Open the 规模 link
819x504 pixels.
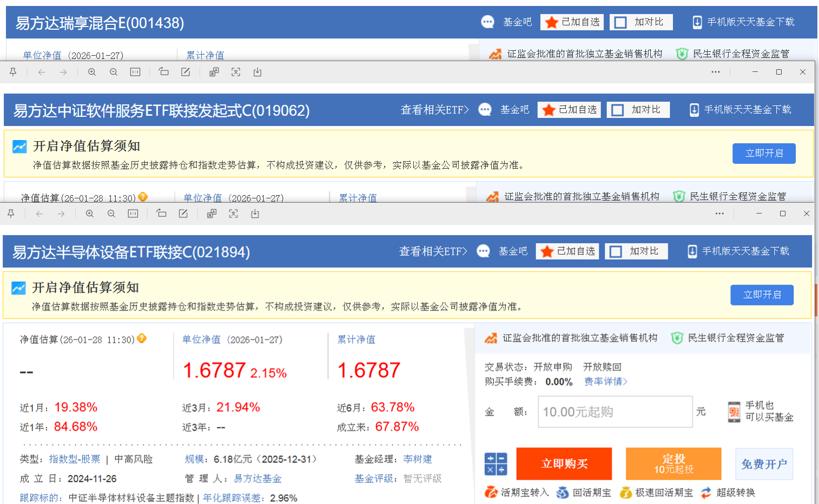click(194, 459)
